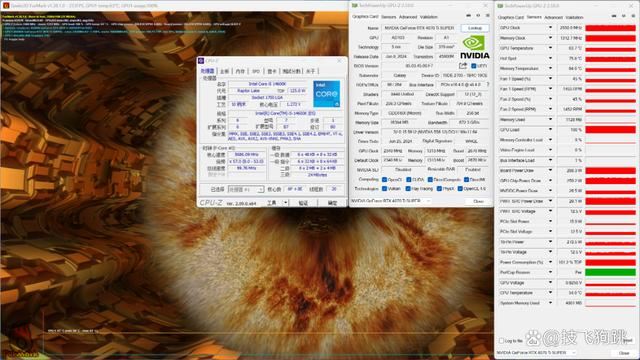Click the Bus Interface question mark icon
Screen dimensions: 640x360
pyautogui.click(x=487, y=84)
